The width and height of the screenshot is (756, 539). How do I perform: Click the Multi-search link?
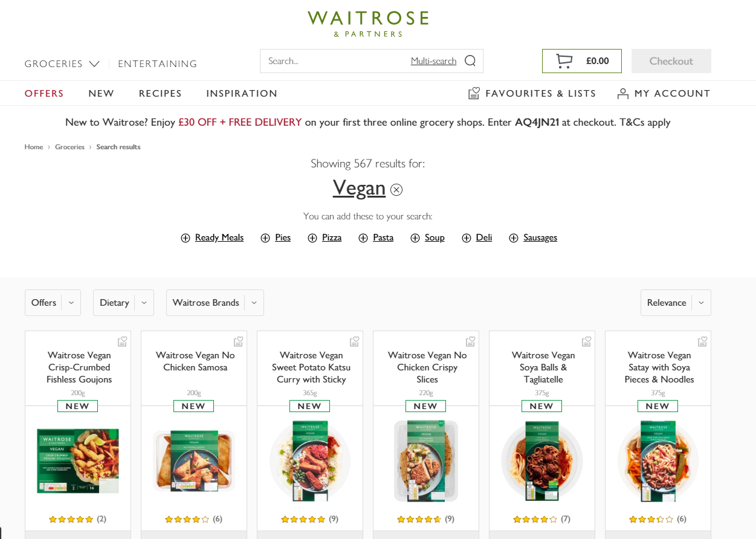[x=433, y=61]
